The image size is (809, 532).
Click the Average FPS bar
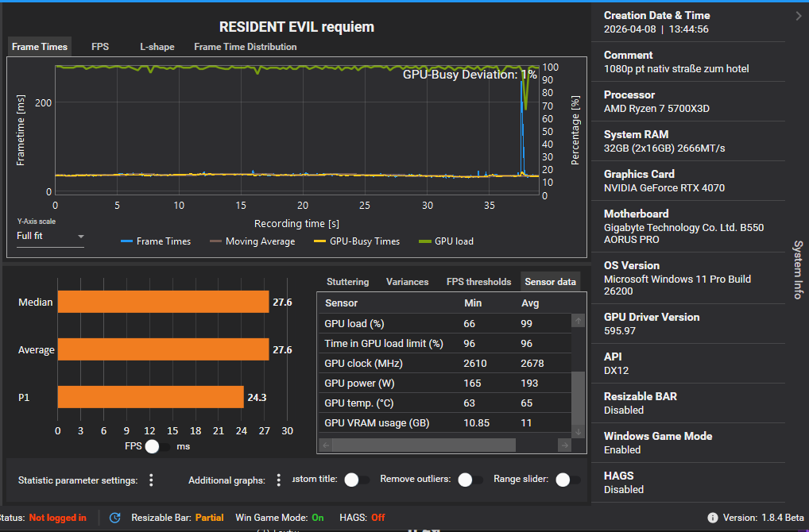tap(164, 349)
